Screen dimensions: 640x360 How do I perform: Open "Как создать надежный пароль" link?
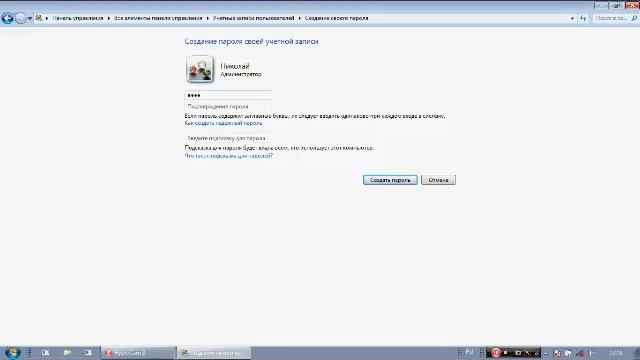click(223, 123)
